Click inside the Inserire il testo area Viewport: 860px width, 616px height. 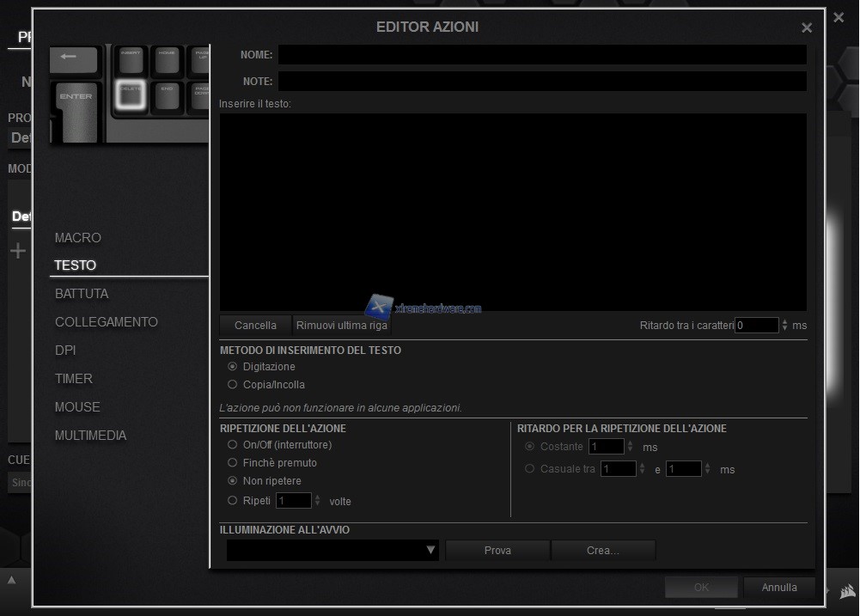click(x=512, y=211)
